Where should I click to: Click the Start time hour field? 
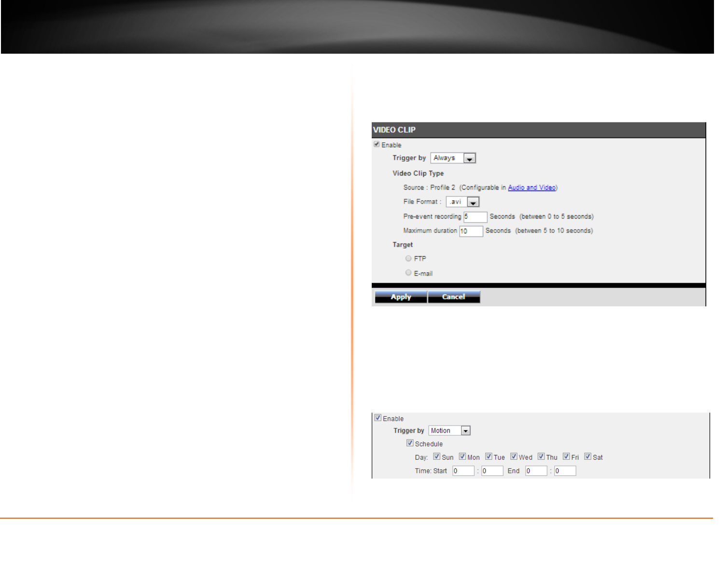[x=463, y=471]
